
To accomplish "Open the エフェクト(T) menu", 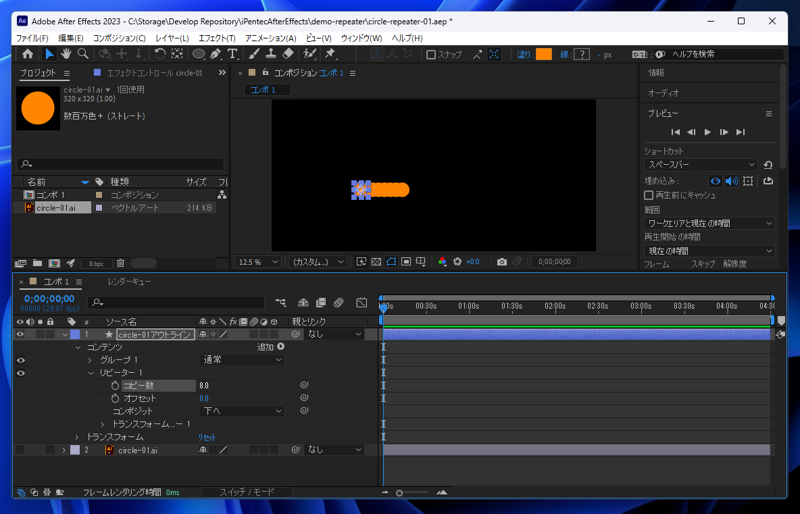I will click(x=216, y=38).
